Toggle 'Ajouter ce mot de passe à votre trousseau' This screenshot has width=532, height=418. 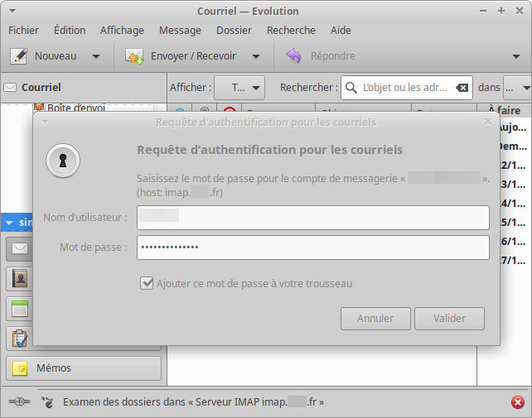(147, 284)
